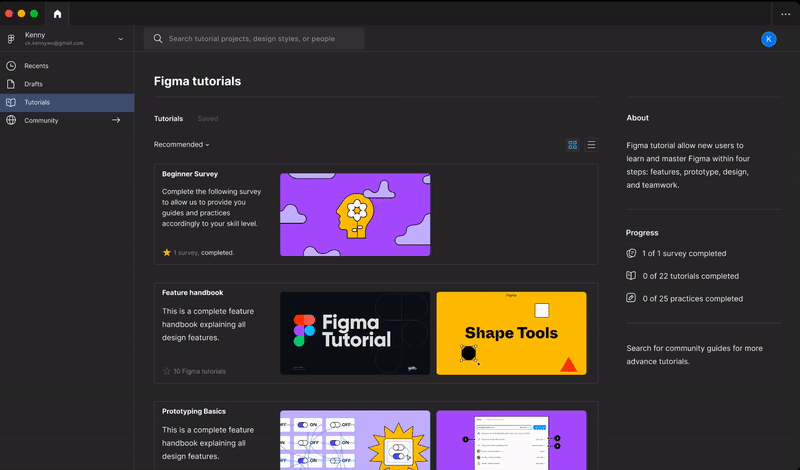The width and height of the screenshot is (800, 470).
Task: Click the ck.kennywu@gmail.com email text
Action: tap(54, 43)
